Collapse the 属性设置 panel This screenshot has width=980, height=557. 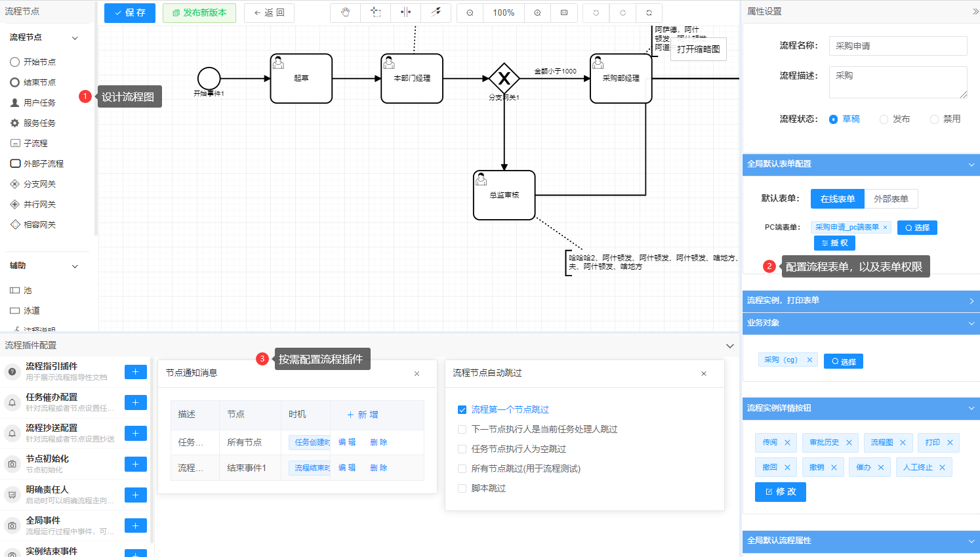(x=975, y=12)
